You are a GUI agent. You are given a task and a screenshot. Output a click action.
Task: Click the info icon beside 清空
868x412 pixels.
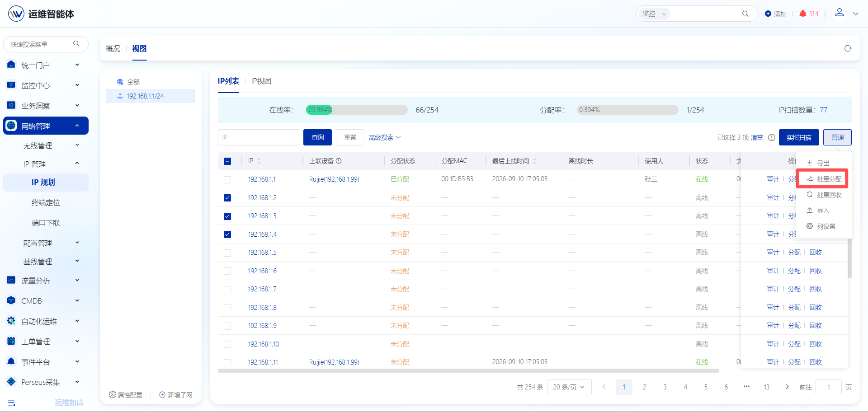pos(772,137)
